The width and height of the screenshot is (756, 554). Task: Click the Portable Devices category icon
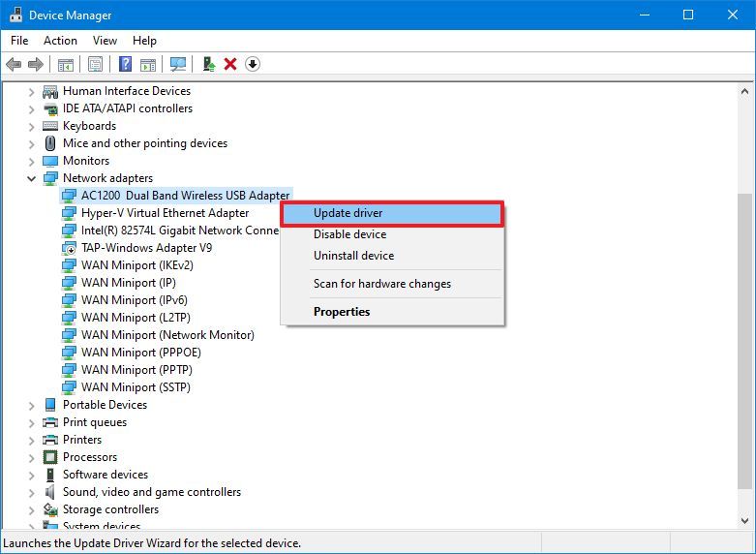pyautogui.click(x=50, y=405)
